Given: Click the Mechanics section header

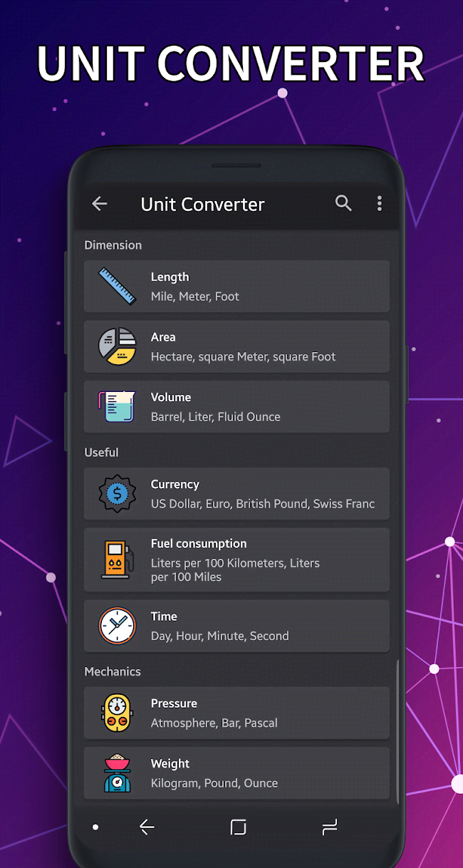Looking at the screenshot, I should (x=113, y=671).
